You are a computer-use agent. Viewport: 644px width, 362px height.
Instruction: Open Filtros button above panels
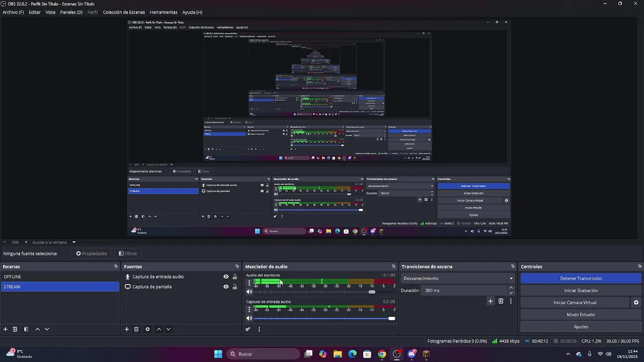(128, 253)
